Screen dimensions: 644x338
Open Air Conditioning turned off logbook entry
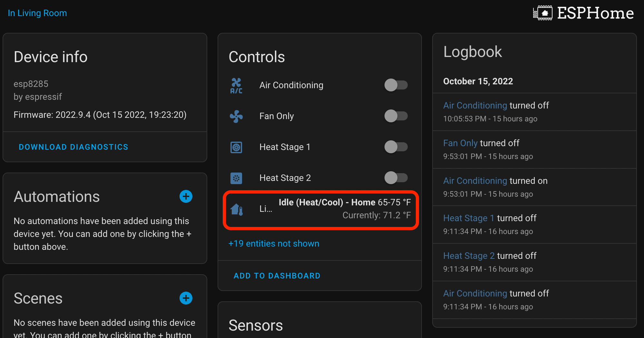[475, 105]
